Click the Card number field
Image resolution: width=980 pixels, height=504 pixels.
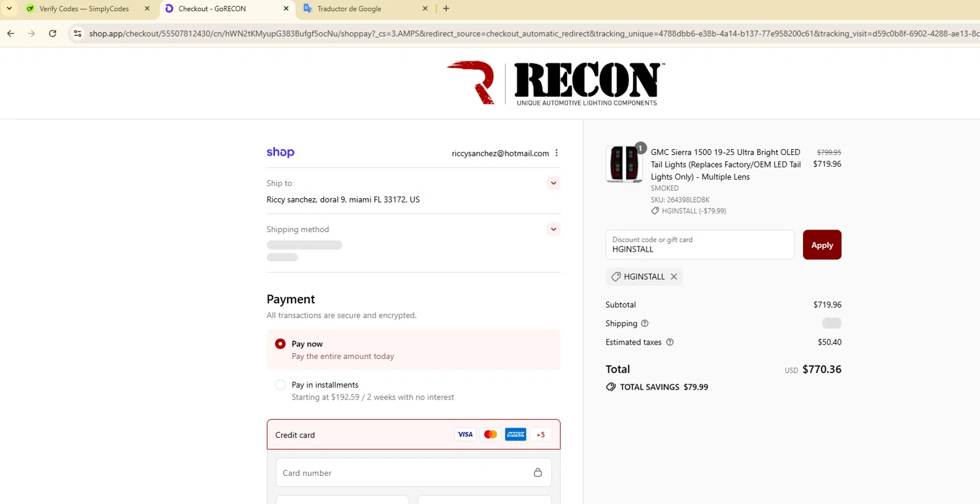coord(414,473)
